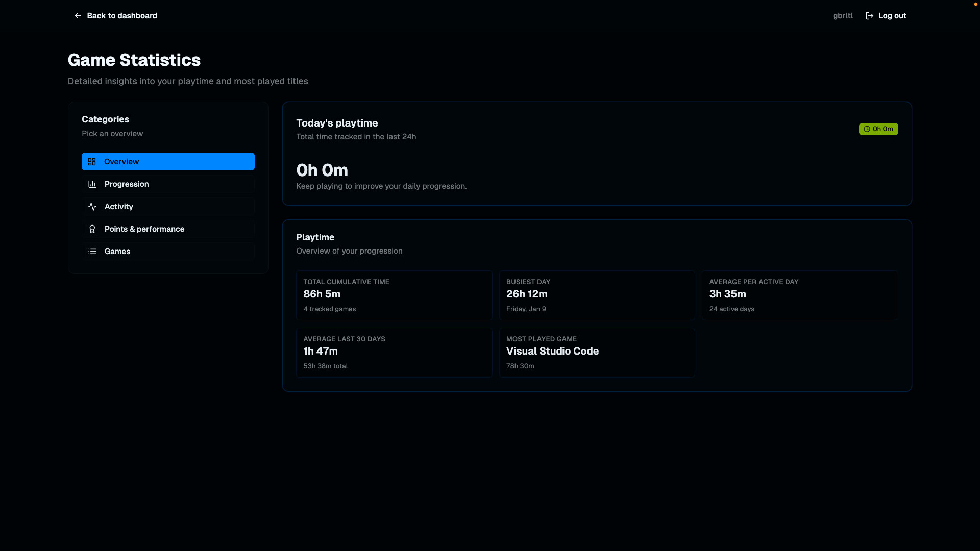Click the Overview grid icon in sidebar
Viewport: 980px width, 551px height.
(x=92, y=162)
